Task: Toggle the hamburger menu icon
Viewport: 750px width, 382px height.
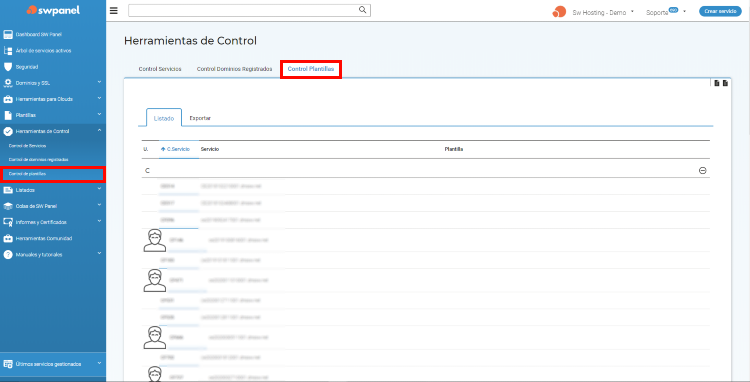Action: pos(114,11)
